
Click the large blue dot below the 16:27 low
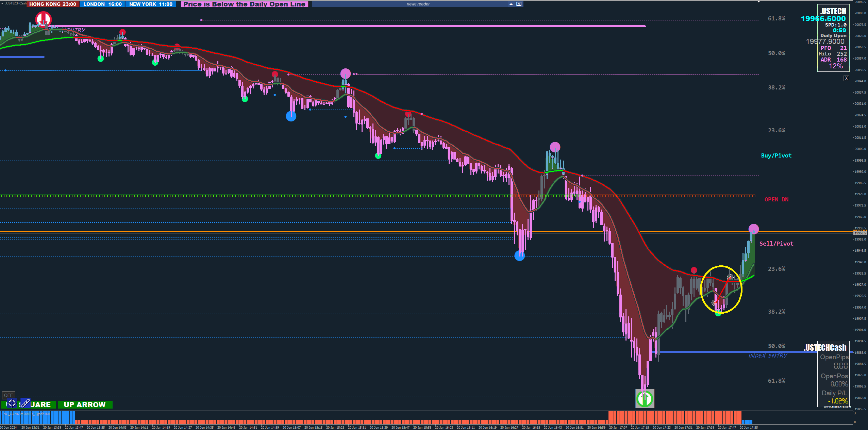pos(519,256)
